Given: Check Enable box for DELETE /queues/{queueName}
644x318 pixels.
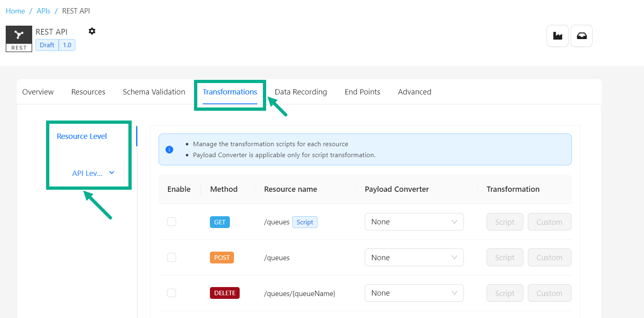Looking at the screenshot, I should pos(172,293).
